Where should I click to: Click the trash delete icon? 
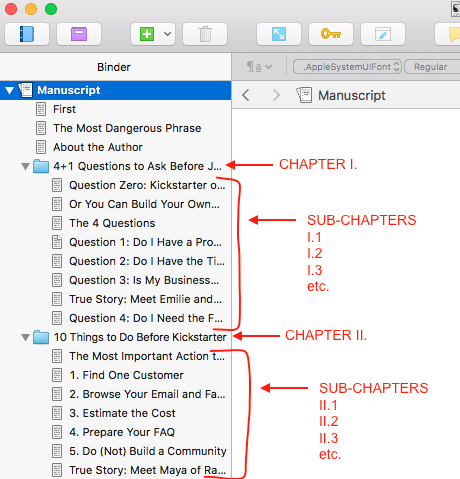click(x=205, y=34)
